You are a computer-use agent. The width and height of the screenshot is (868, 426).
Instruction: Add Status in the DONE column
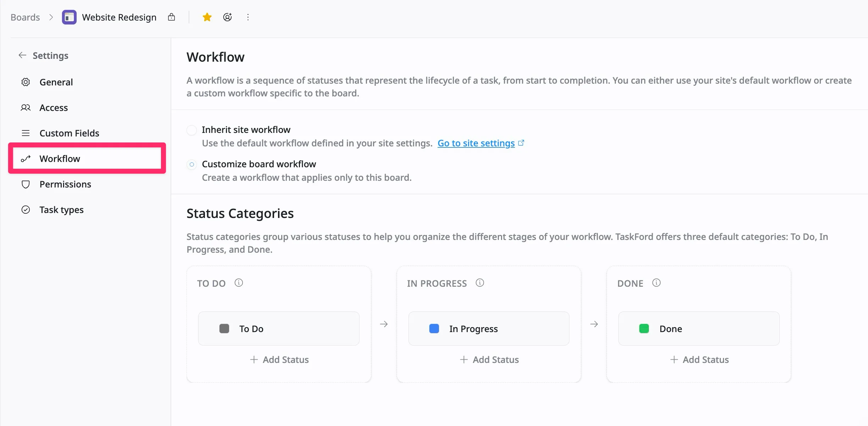(699, 360)
